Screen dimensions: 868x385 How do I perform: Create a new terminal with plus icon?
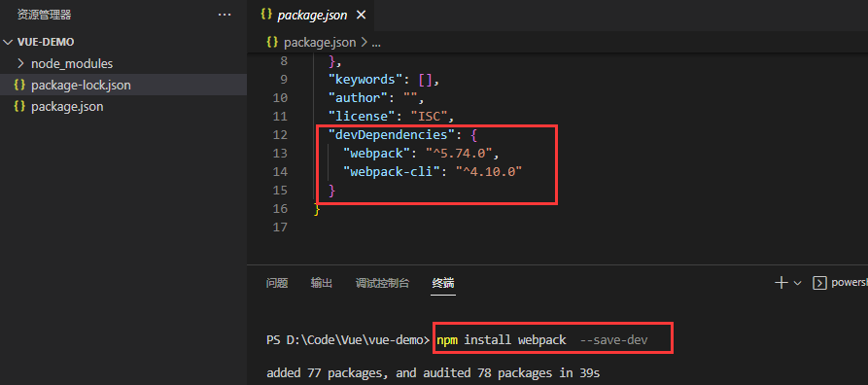tap(781, 283)
